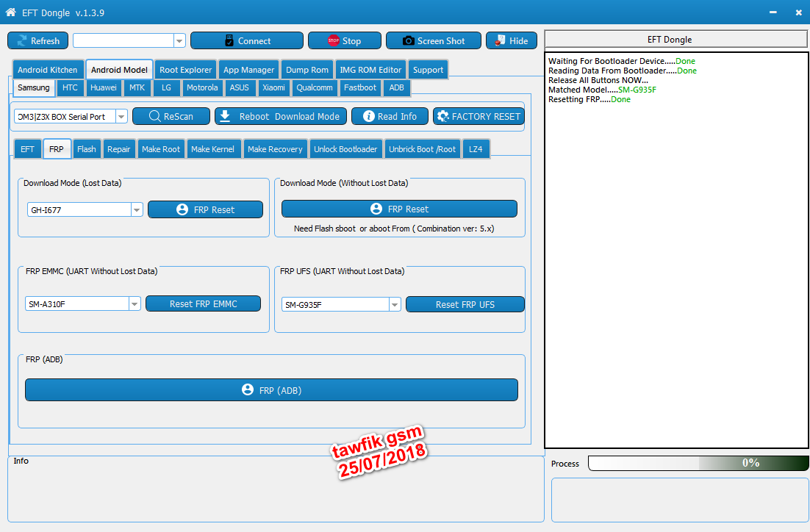Select the Xiaomi brand tab
The height and width of the screenshot is (532, 810).
pyautogui.click(x=273, y=87)
